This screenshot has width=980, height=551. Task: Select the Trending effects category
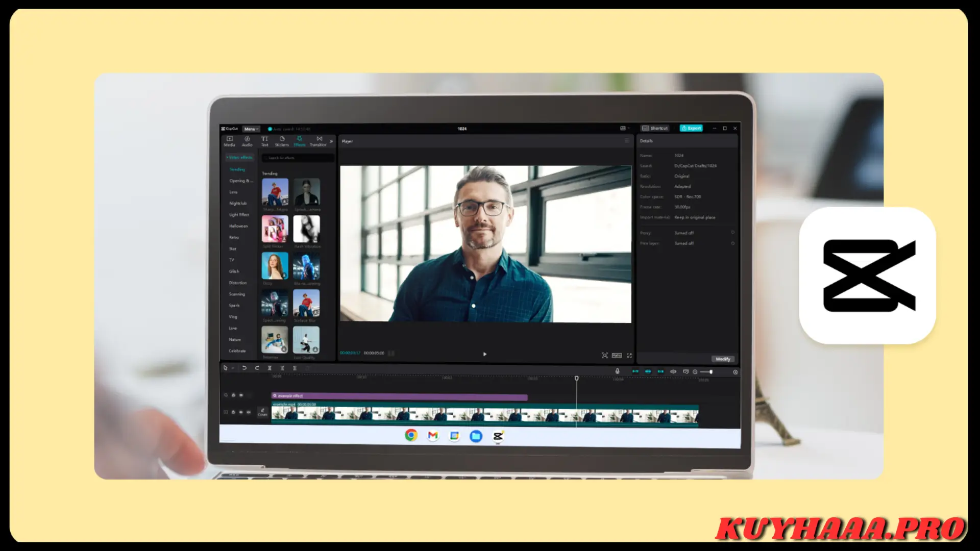(x=237, y=169)
